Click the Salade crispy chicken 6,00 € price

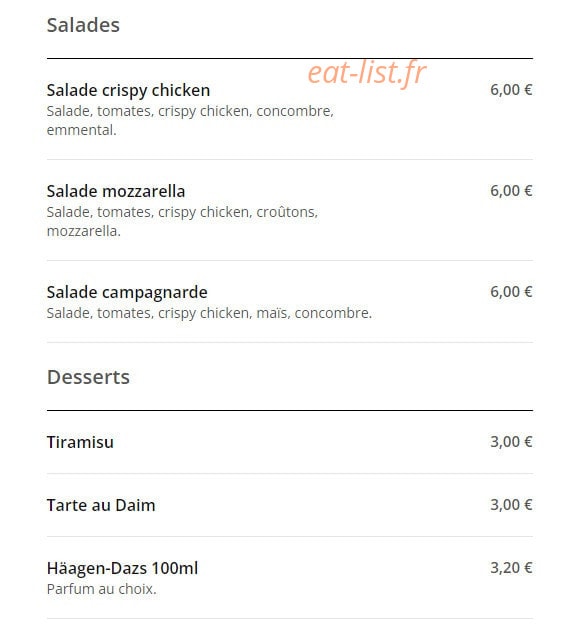(511, 90)
